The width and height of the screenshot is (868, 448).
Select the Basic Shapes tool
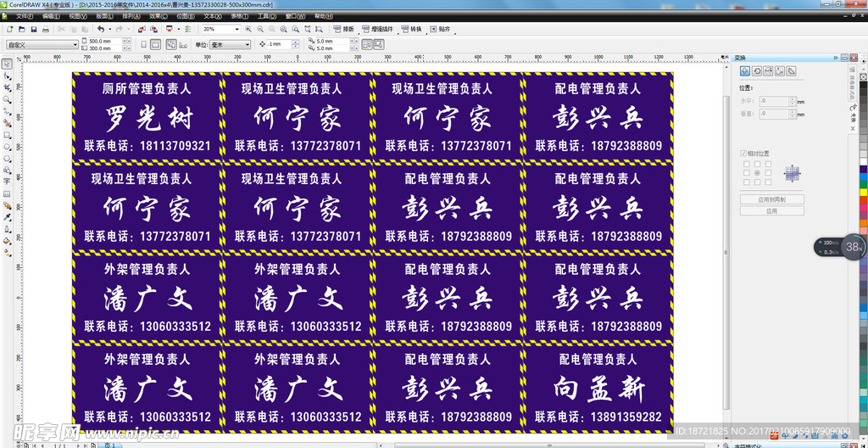[7, 171]
